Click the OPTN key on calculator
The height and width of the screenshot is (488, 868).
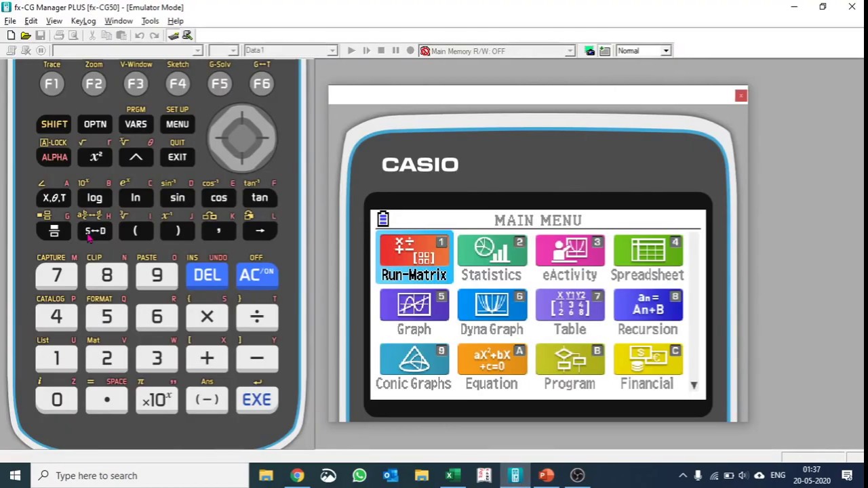point(95,124)
